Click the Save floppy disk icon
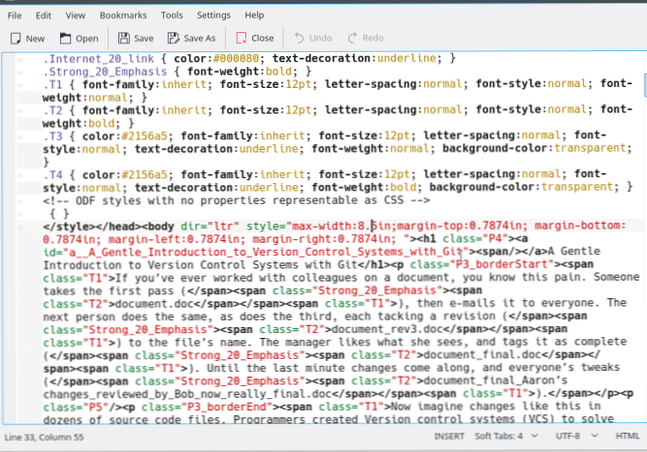 [124, 38]
